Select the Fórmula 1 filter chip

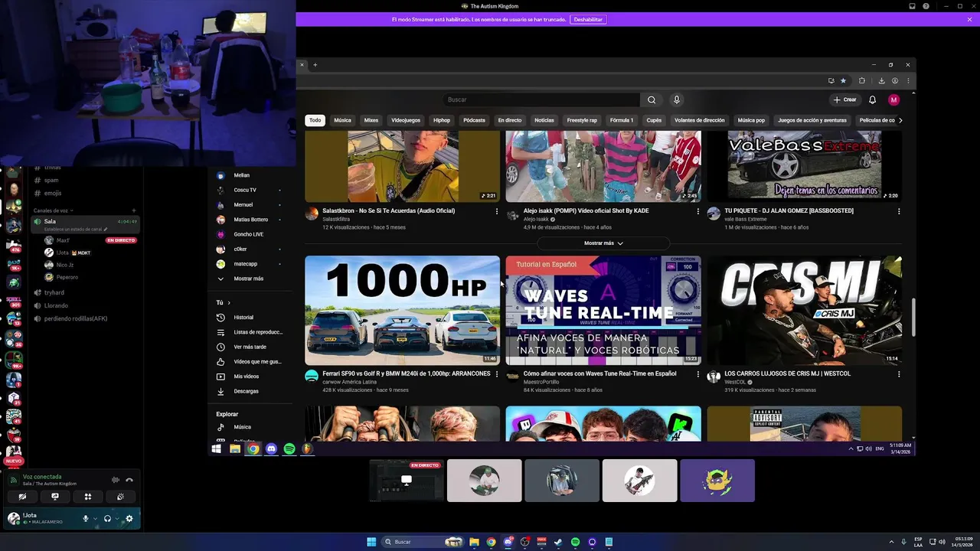(x=622, y=120)
